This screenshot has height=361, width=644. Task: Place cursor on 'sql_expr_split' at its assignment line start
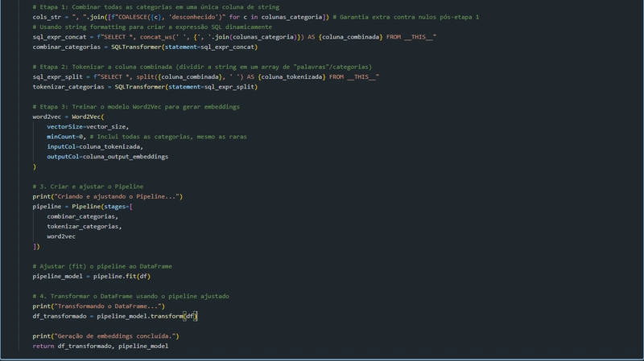tap(57, 76)
